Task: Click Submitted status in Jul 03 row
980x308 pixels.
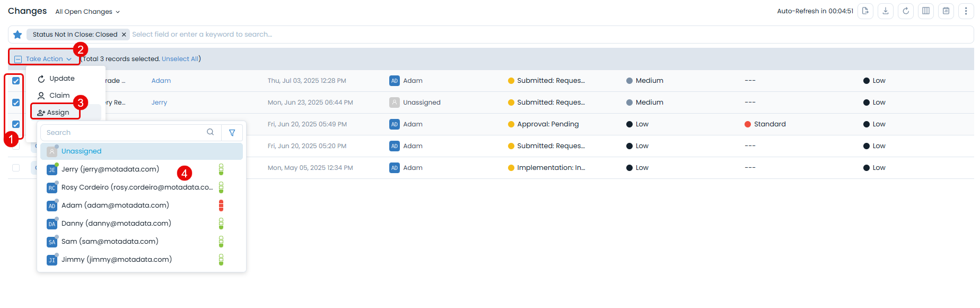Action: point(546,81)
